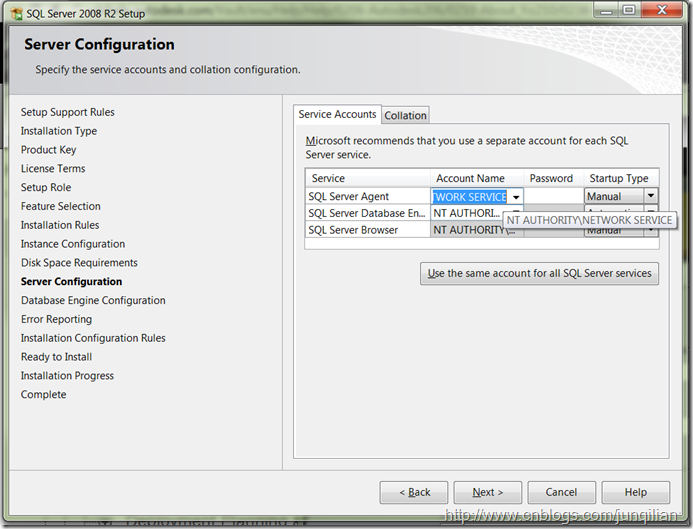Click SQL Server Database Engine account name cell
Viewport: 693px width, 529px height.
(x=476, y=213)
